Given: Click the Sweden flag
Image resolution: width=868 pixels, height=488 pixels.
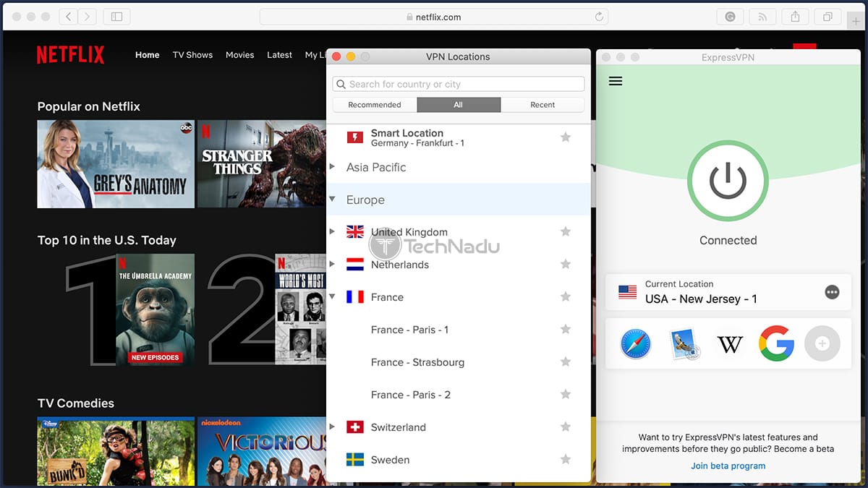Looking at the screenshot, I should click(x=355, y=460).
